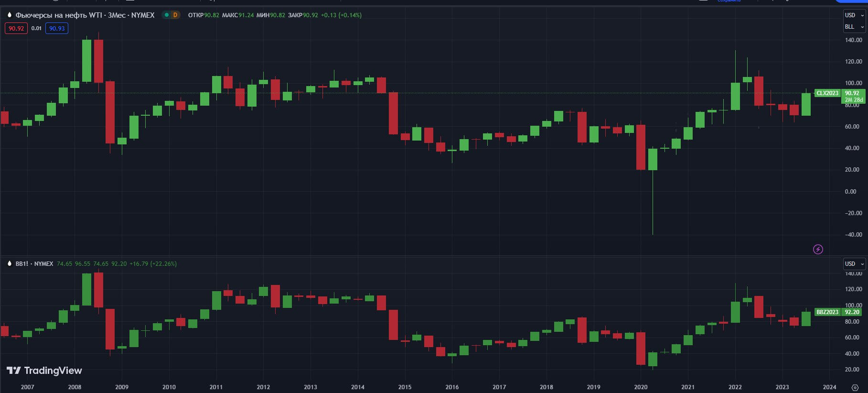
Task: Click the ЗАКР 90.92 close value in legend
Action: click(x=303, y=15)
